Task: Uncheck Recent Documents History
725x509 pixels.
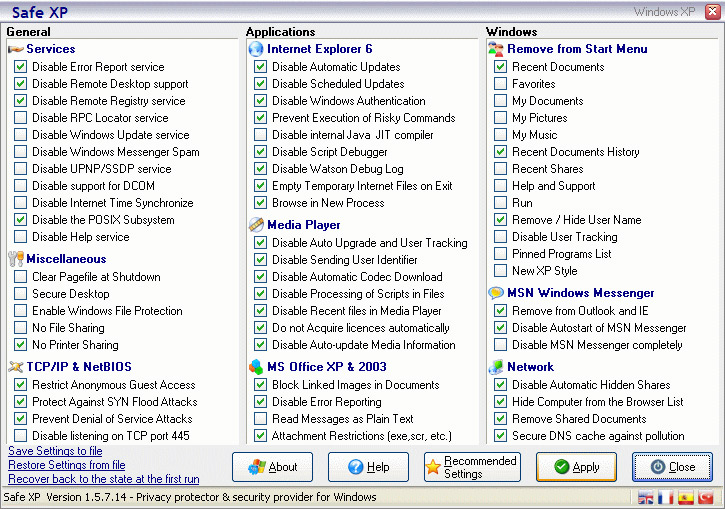Action: [x=500, y=152]
